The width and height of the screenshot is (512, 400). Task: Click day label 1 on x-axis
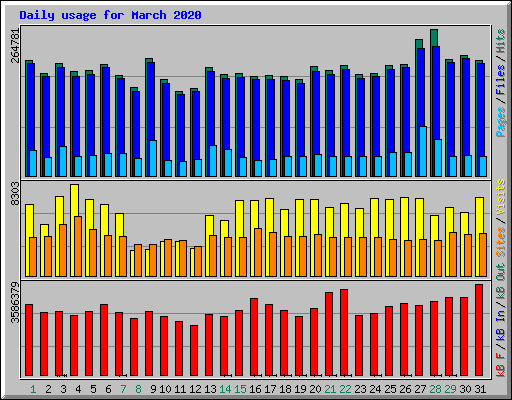(x=33, y=389)
